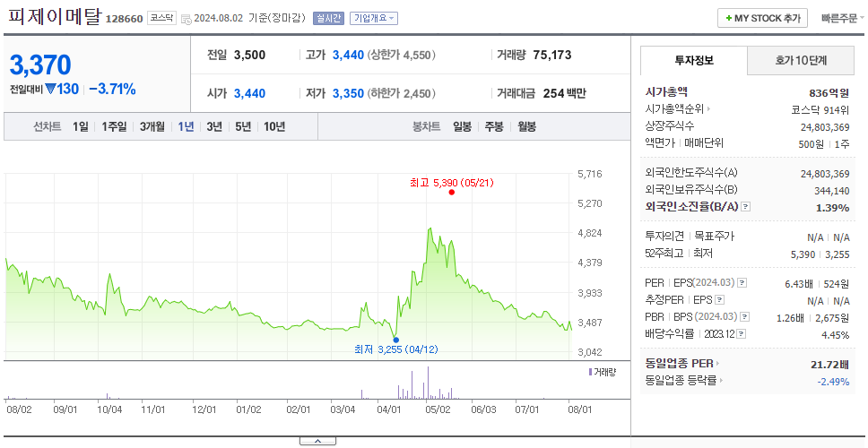868x448 pixels.
Task: Click the 6.43배 PER value
Action: coord(799,284)
